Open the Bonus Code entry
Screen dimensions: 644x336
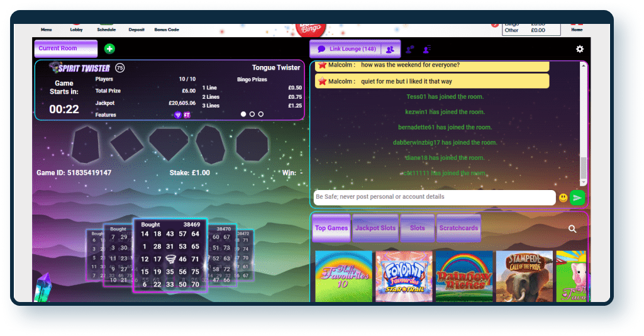point(167,29)
